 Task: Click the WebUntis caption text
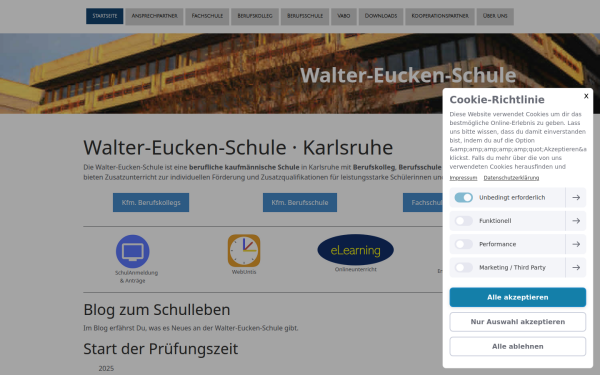(244, 272)
